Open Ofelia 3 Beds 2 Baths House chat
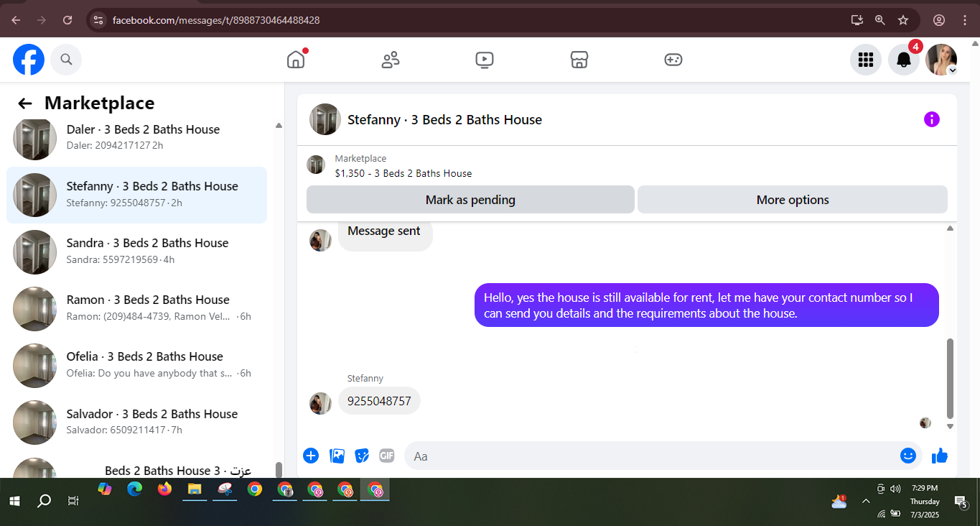The height and width of the screenshot is (526, 980). [136, 365]
